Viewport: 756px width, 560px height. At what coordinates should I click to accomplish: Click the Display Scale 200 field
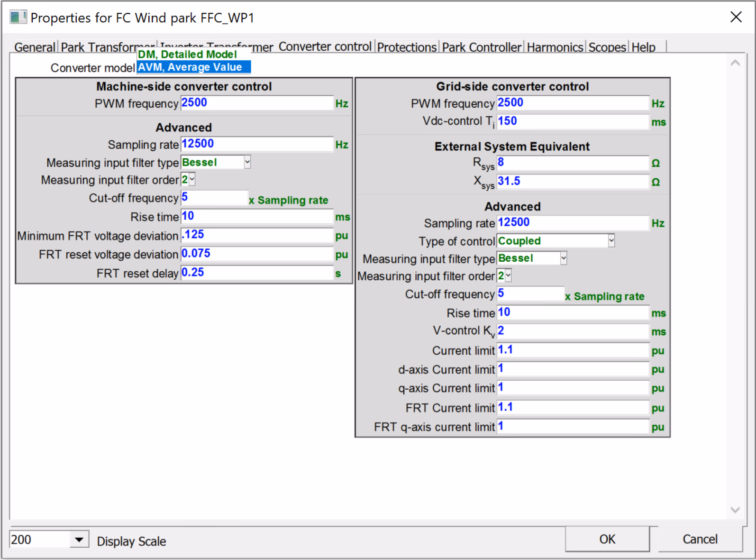pyautogui.click(x=40, y=540)
